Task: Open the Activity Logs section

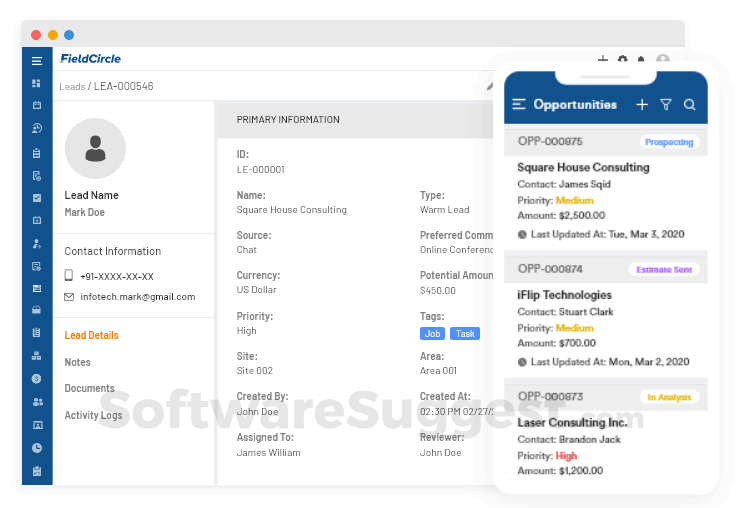Action: tap(93, 415)
